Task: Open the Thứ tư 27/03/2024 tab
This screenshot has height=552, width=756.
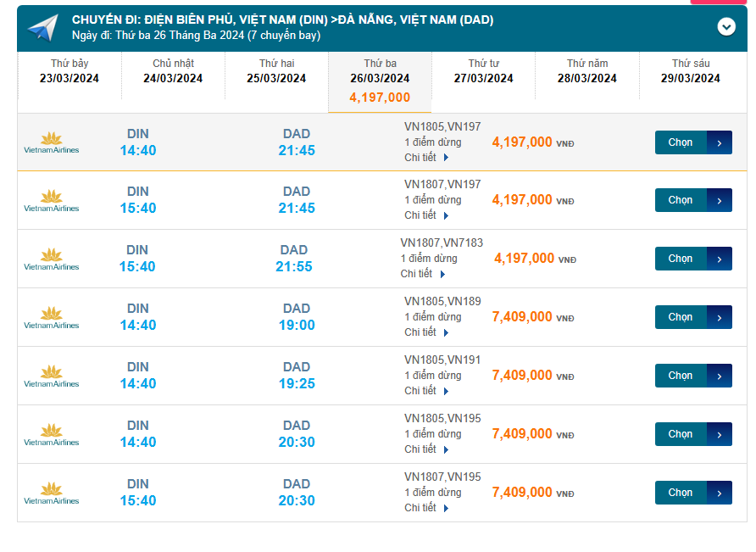Action: pos(484,71)
